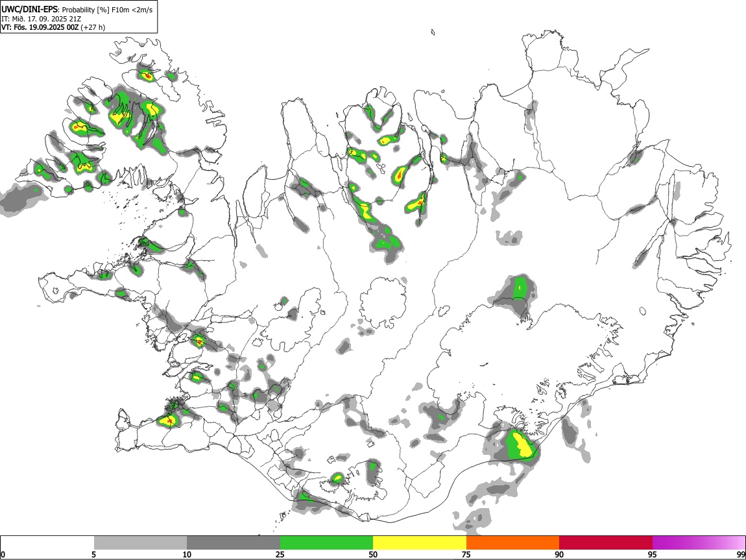
Task: Click the magenta 95-99% legend swatch
Action: (x=699, y=542)
